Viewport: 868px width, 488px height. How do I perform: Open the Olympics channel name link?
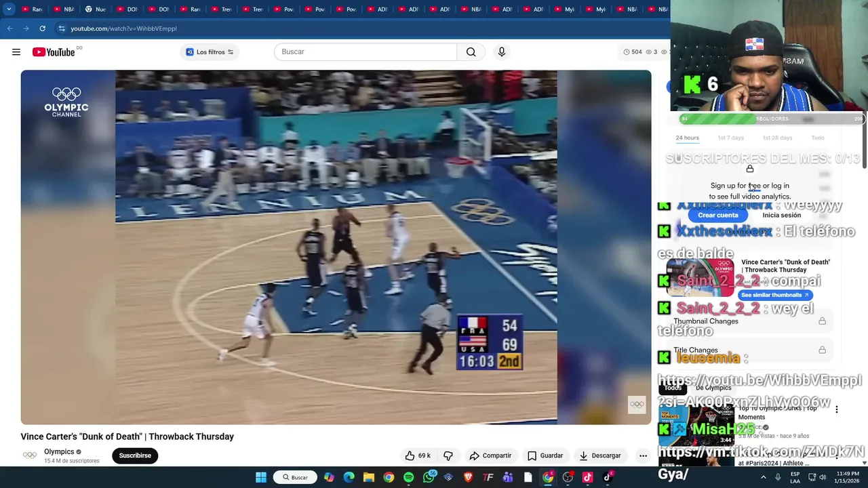pos(59,451)
